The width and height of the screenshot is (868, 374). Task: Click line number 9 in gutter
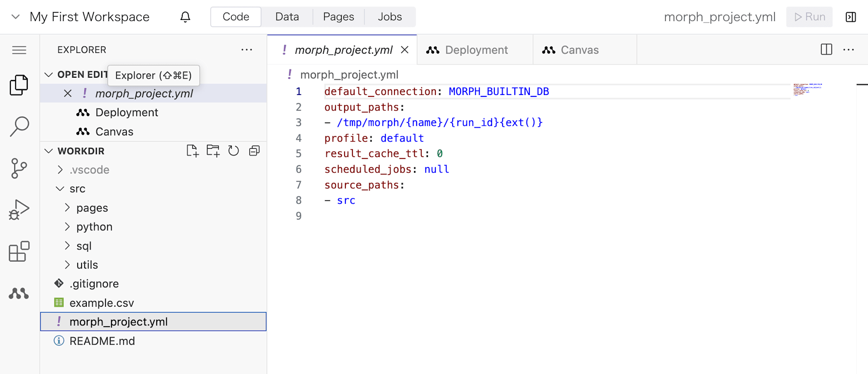click(299, 216)
